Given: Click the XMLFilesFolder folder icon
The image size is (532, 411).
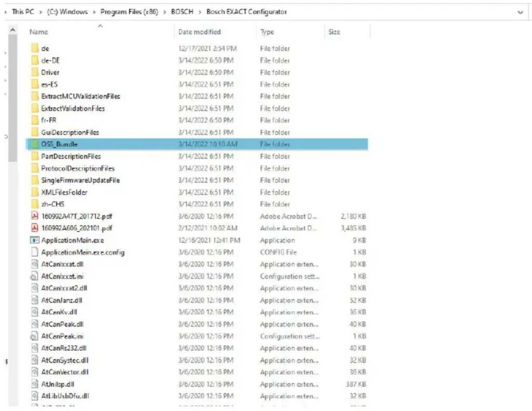Looking at the screenshot, I should click(35, 192).
